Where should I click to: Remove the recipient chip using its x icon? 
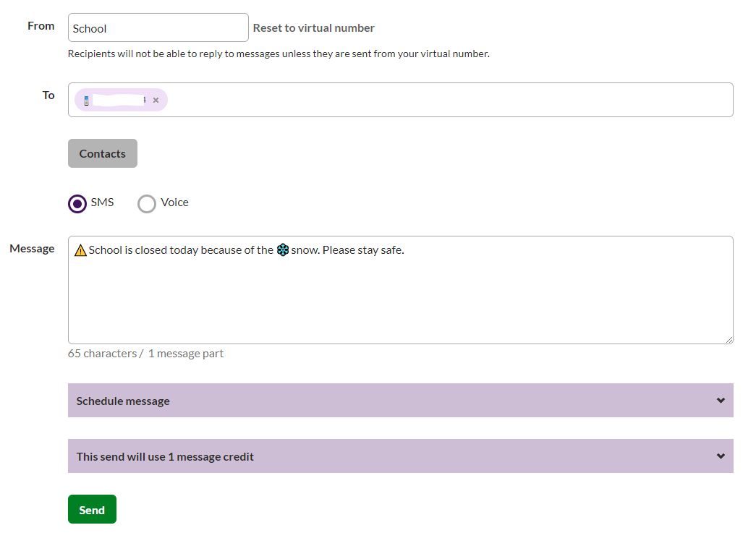pos(156,100)
